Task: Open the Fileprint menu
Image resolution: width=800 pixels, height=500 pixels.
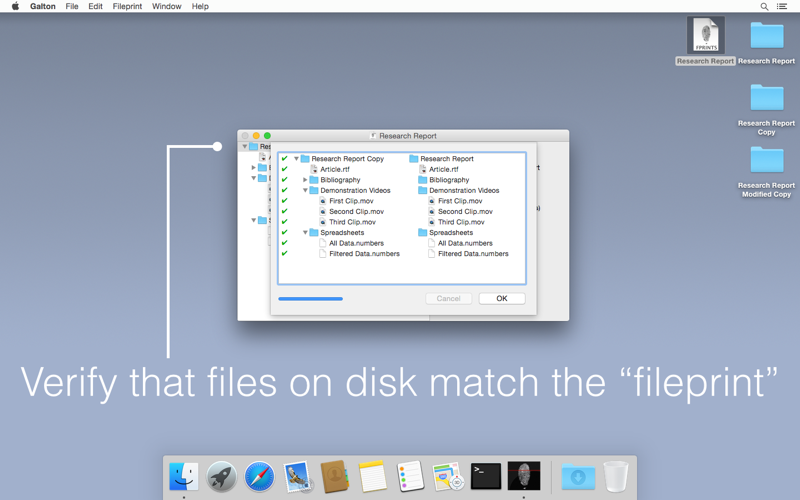Action: 127,6
